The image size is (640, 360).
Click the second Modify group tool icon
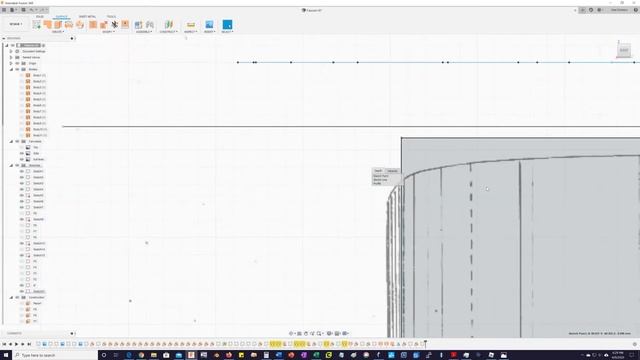point(104,24)
